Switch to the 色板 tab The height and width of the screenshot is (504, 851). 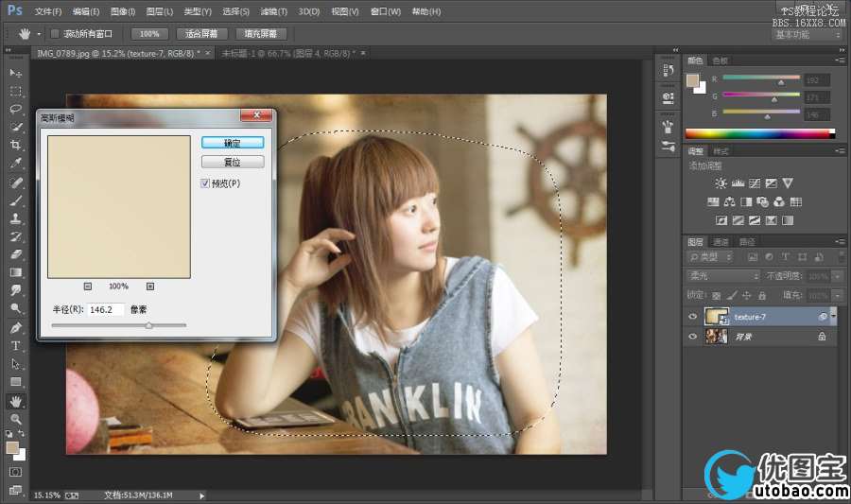721,61
